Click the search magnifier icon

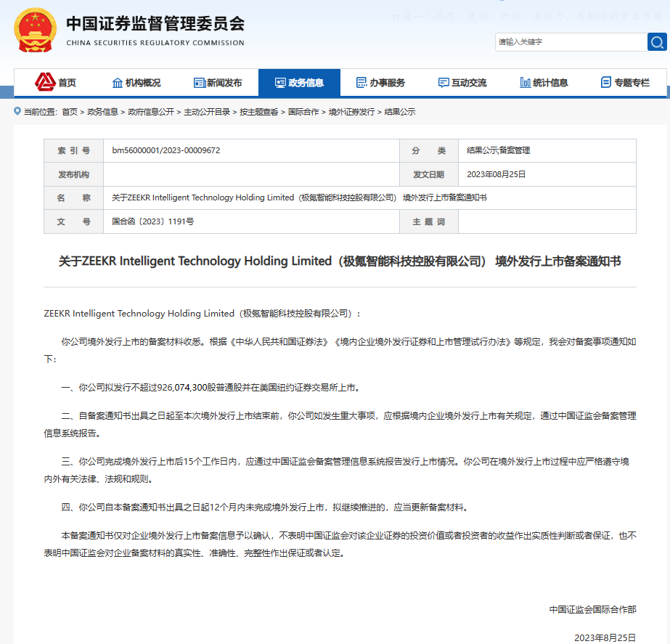pos(655,42)
